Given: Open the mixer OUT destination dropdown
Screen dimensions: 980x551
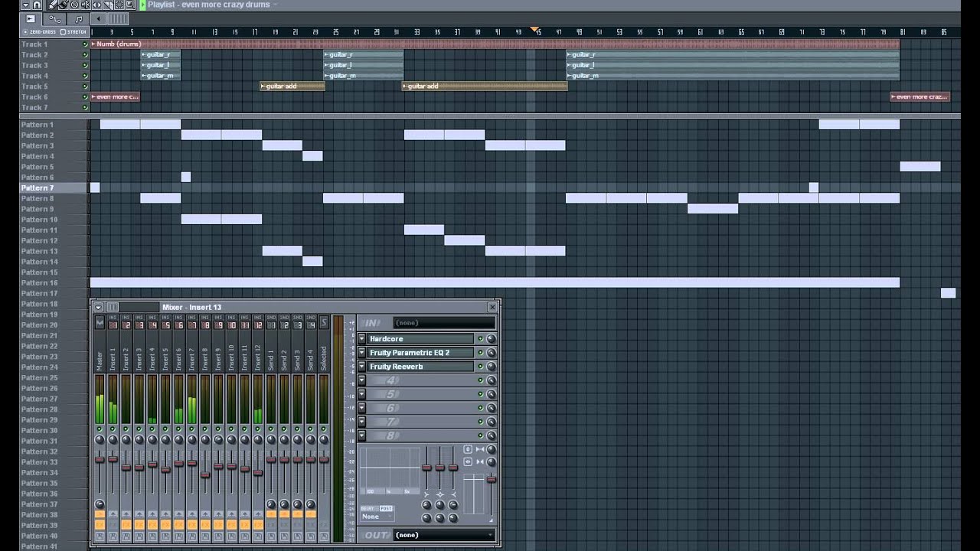Looking at the screenshot, I should pos(444,535).
